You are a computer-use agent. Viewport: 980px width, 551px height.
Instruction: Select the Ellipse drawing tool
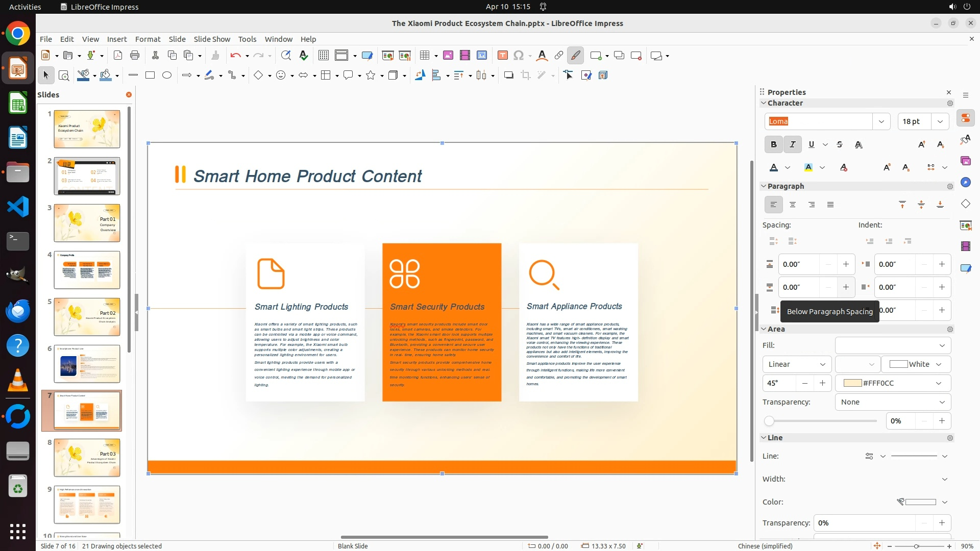click(x=167, y=76)
